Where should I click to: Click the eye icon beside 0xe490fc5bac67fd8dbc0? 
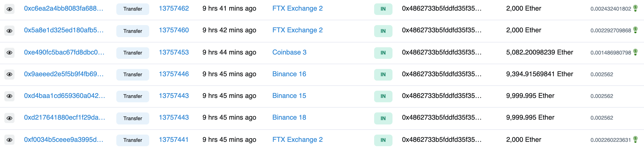9,53
